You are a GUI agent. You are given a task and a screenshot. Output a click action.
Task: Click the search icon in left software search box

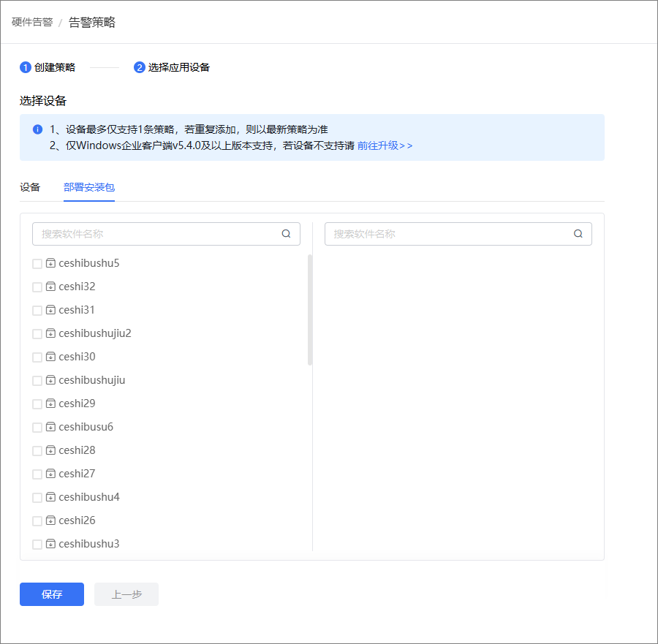tap(286, 234)
